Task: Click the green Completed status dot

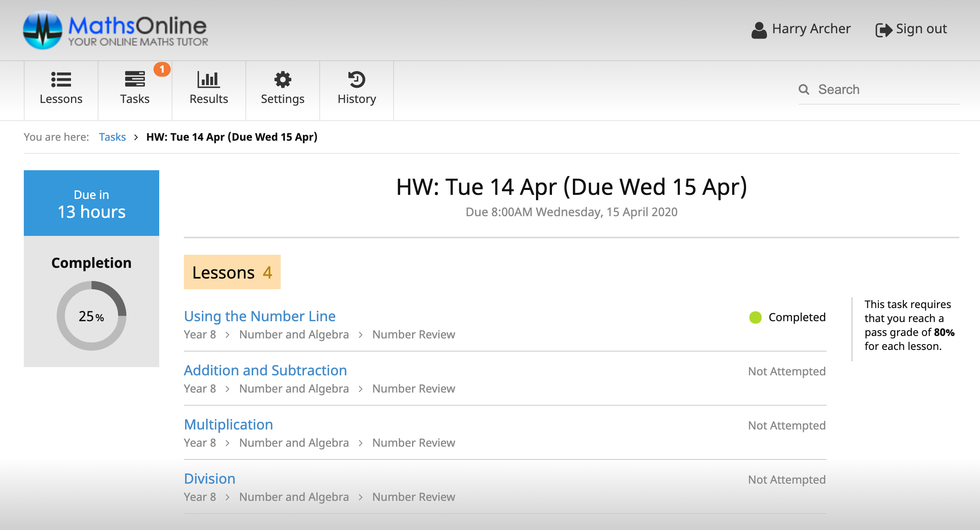Action: pos(755,317)
